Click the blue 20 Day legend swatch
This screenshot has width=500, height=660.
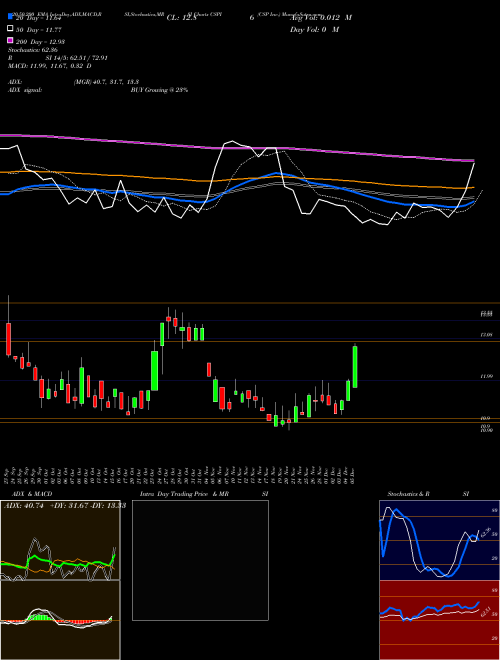pos(10,16)
